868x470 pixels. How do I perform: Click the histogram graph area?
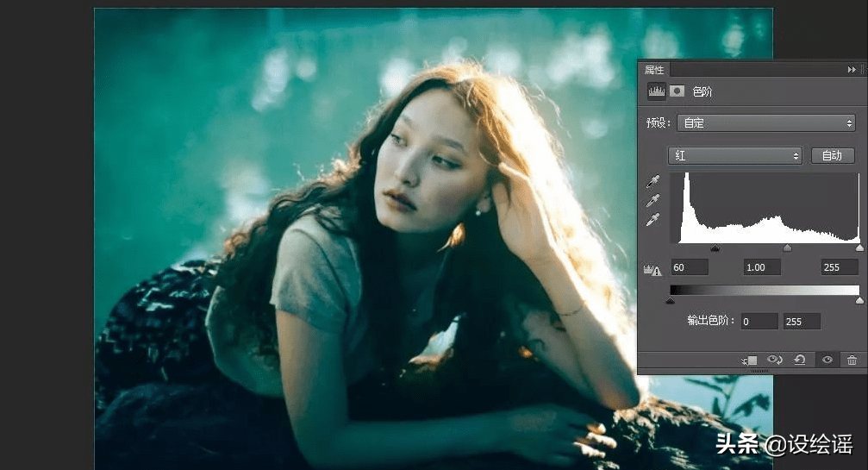pos(765,208)
